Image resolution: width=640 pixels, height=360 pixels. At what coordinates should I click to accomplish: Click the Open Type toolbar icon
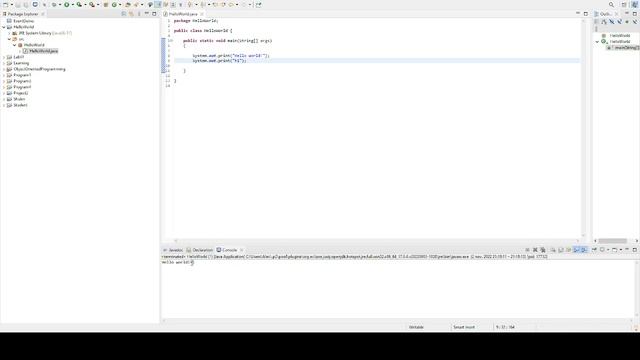[127, 4]
